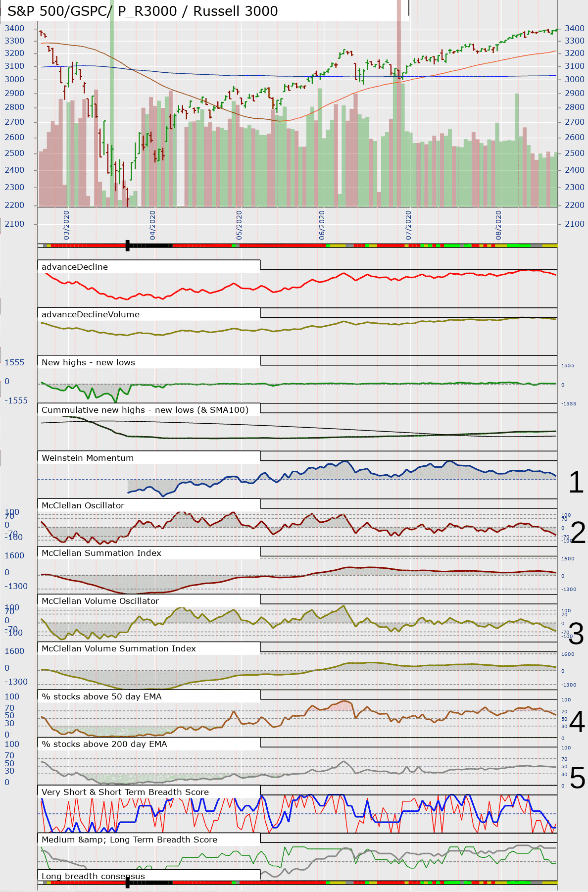This screenshot has width=588, height=892.
Task: Click the '% stocks above 200 day EMA' label
Action: [x=104, y=744]
